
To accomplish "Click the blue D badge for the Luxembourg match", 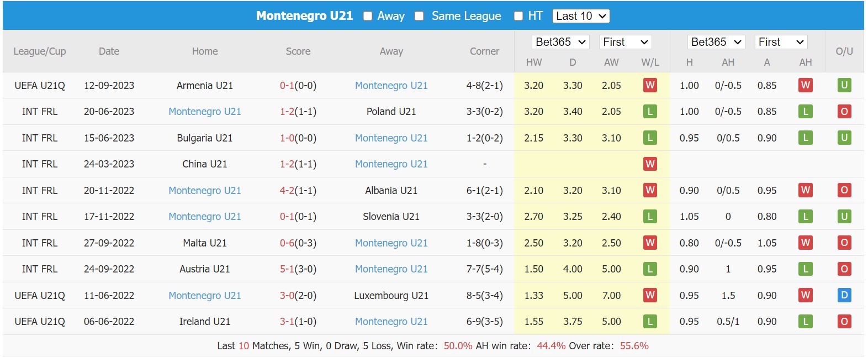I will 844,295.
